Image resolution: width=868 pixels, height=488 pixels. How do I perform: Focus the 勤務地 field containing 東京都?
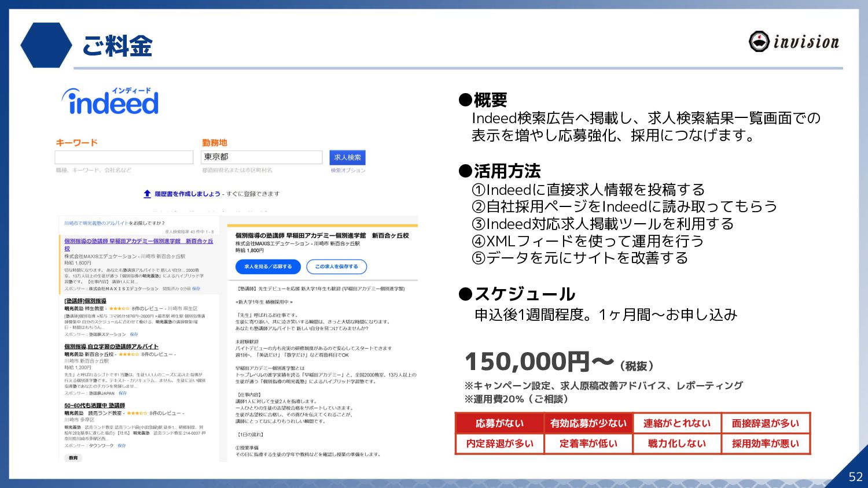(262, 157)
